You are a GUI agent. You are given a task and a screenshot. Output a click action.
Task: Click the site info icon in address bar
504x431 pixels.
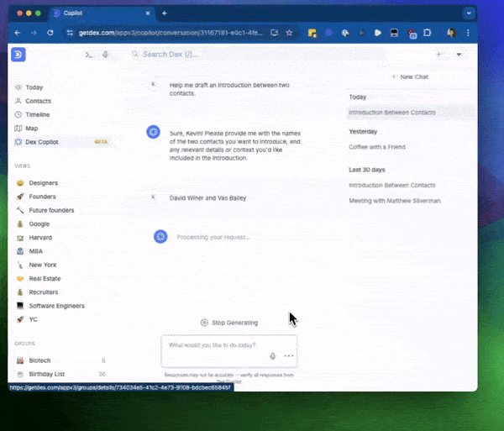coord(70,33)
